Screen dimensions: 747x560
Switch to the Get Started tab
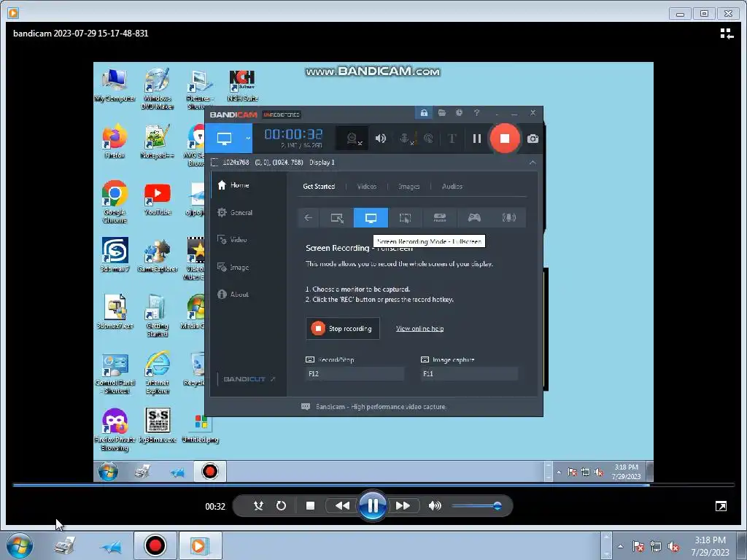coord(319,186)
